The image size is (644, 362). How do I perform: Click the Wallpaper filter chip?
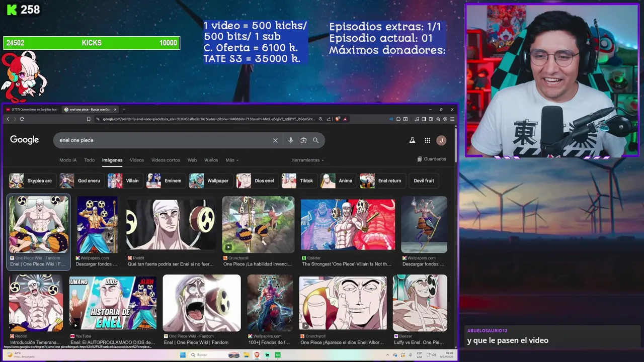click(x=210, y=180)
